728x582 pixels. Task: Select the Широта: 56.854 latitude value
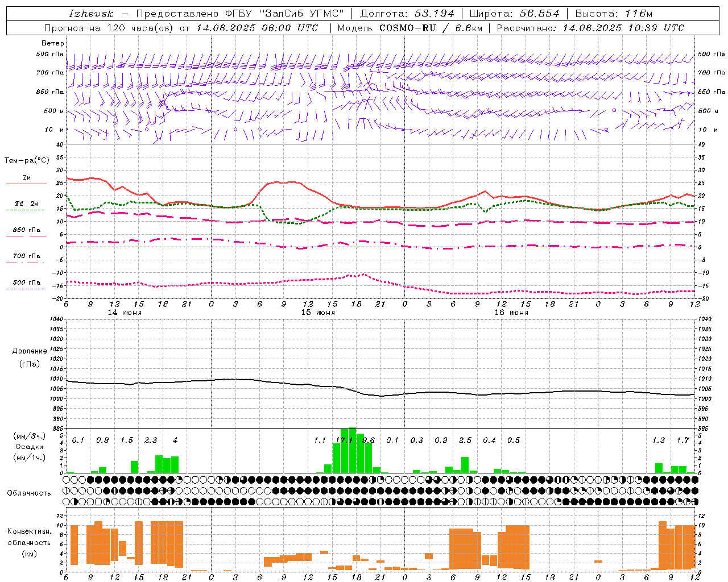click(514, 14)
